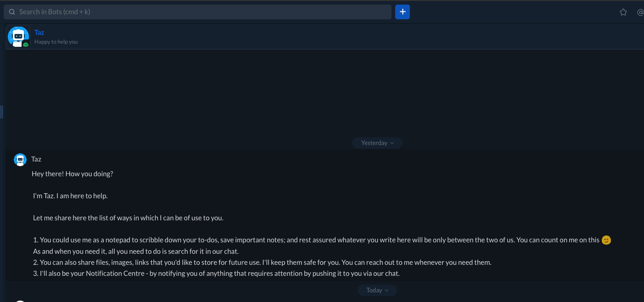Image resolution: width=644 pixels, height=302 pixels.
Task: Click Taz avatar beside the welcome message
Action: (x=20, y=160)
